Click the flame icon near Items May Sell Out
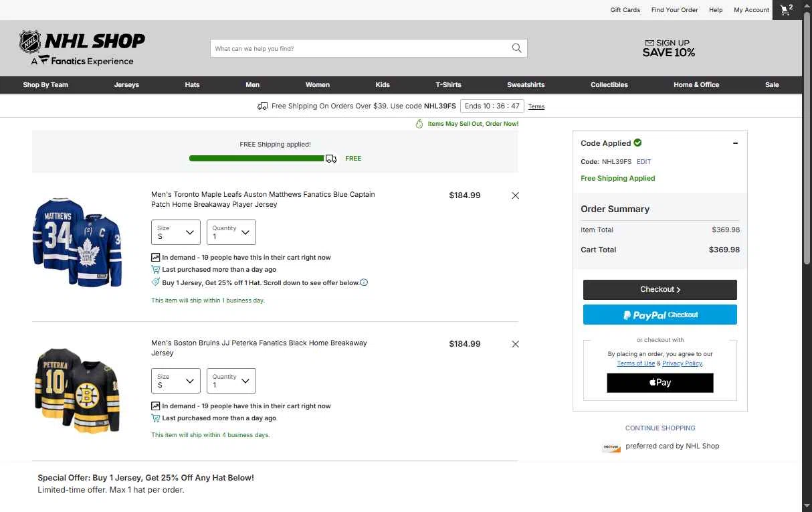Image resolution: width=812 pixels, height=512 pixels. pos(419,124)
